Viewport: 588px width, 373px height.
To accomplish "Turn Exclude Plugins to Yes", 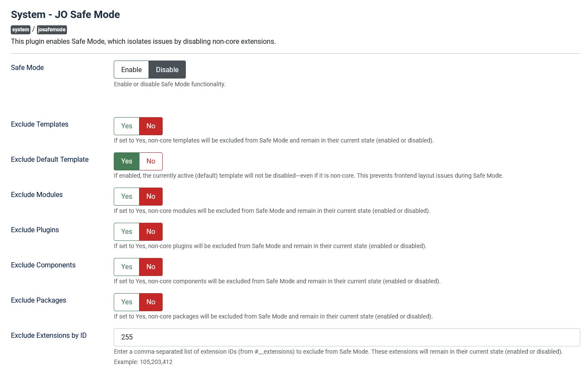I will (x=127, y=232).
